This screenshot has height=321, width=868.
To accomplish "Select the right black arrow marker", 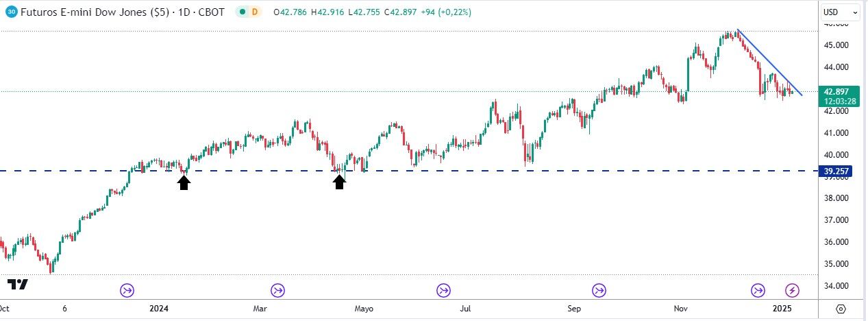I will click(339, 182).
